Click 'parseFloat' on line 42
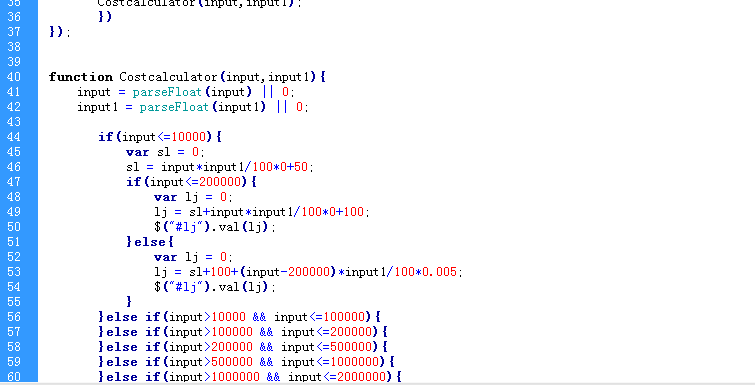The height and width of the screenshot is (385, 755). [x=174, y=107]
